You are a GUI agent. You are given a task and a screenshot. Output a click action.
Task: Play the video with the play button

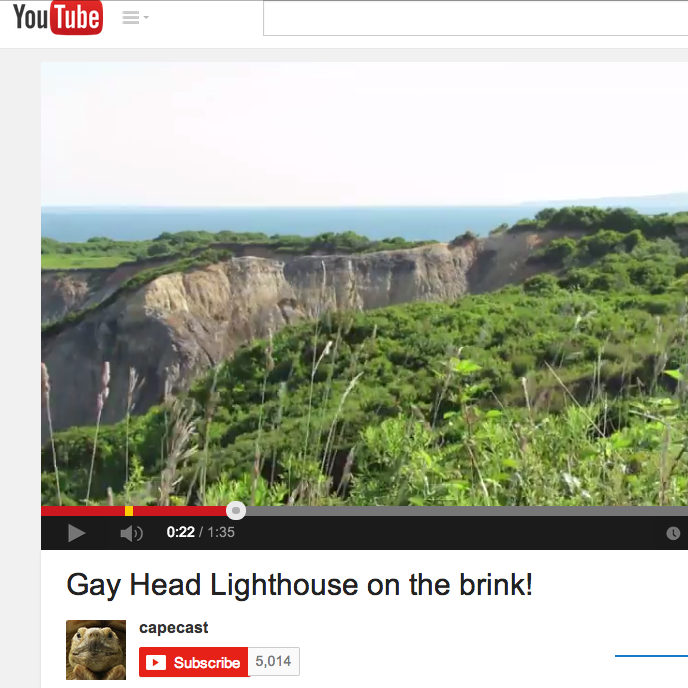click(76, 533)
